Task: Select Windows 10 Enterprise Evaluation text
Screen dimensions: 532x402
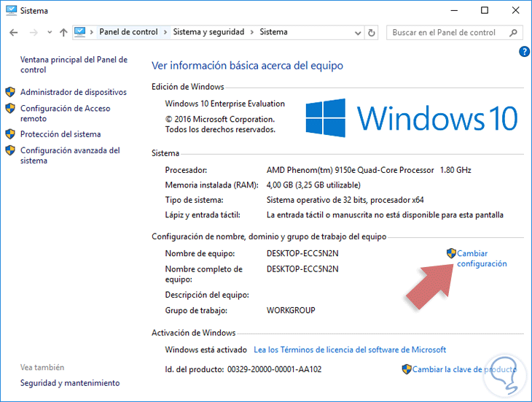Action: pyautogui.click(x=225, y=104)
